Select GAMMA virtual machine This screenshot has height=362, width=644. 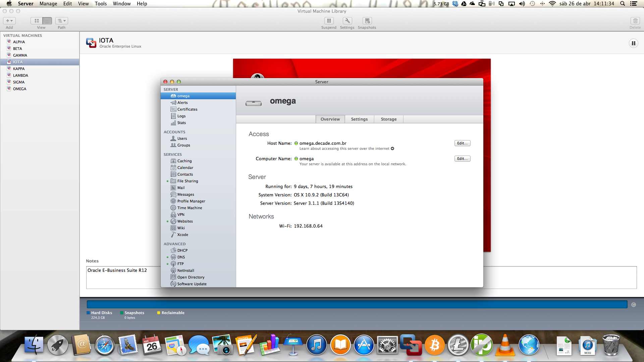click(40, 55)
